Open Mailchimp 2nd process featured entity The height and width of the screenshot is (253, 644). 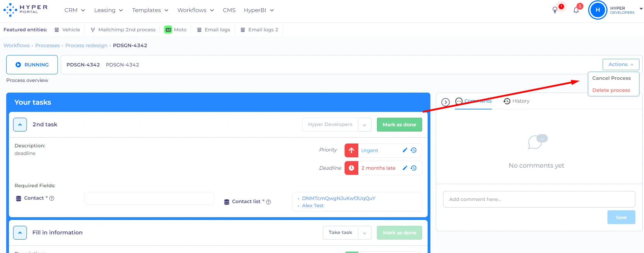coord(123,30)
